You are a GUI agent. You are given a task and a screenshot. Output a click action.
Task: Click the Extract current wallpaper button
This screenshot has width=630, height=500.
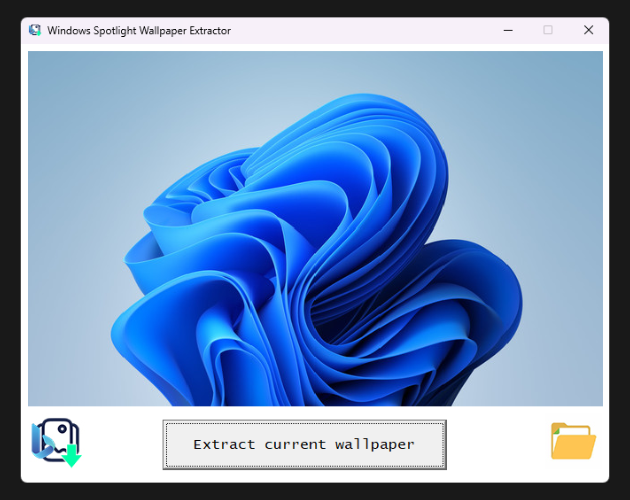pyautogui.click(x=305, y=445)
